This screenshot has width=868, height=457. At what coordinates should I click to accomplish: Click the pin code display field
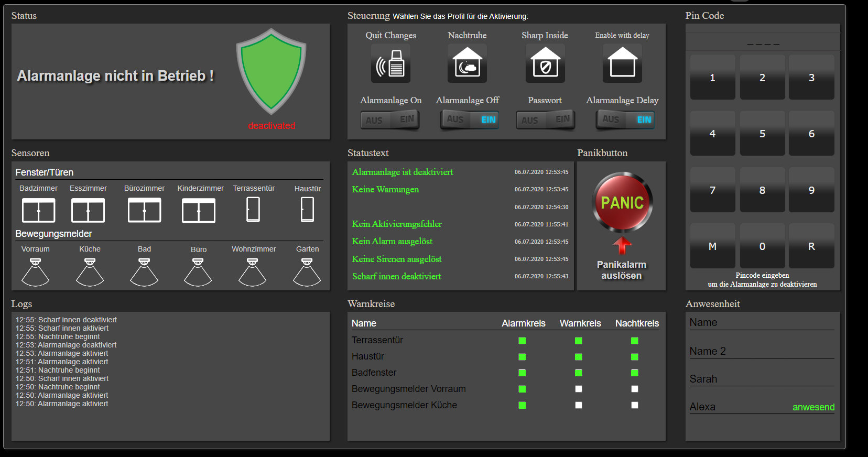763,42
